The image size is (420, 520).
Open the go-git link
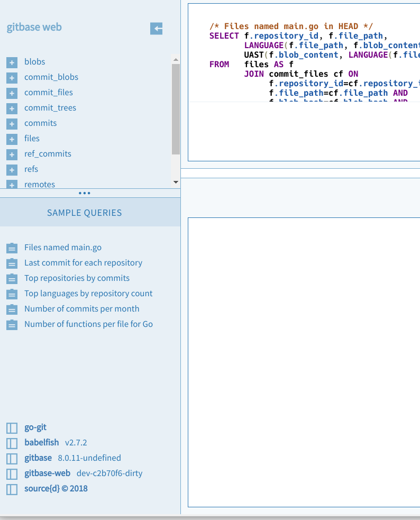pyautogui.click(x=35, y=427)
